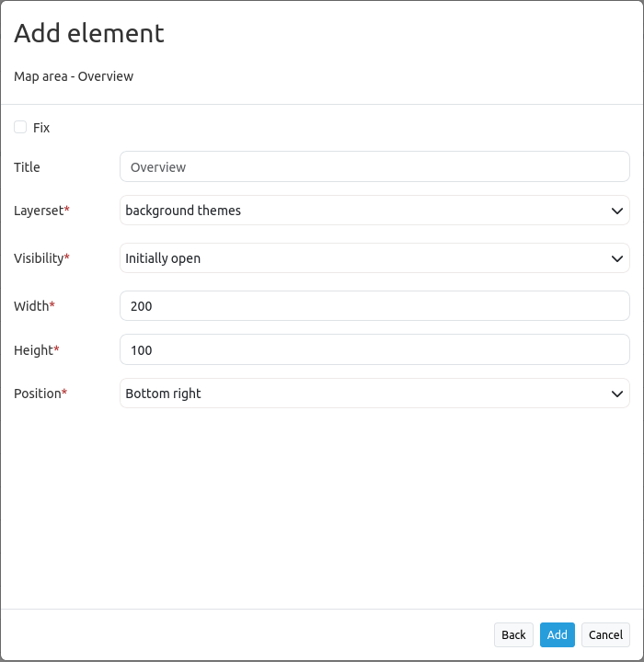Click into the Width field containing 200
The image size is (644, 662).
pos(374,306)
